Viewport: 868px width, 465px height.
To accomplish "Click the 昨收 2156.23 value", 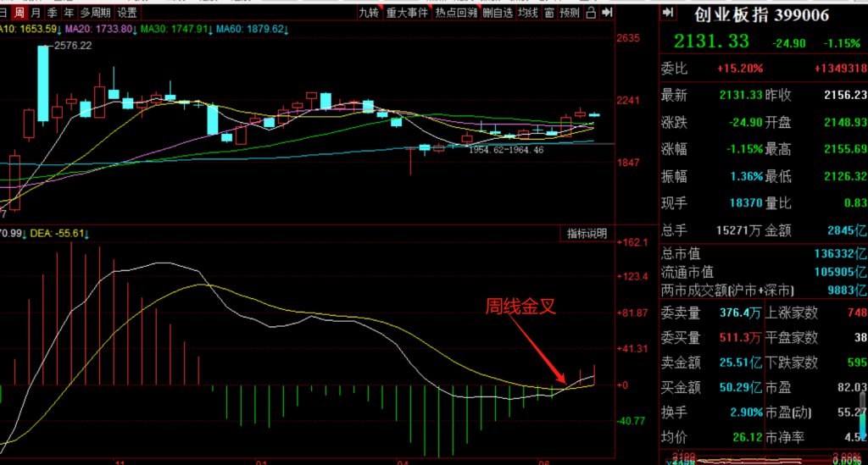I will pos(845,96).
